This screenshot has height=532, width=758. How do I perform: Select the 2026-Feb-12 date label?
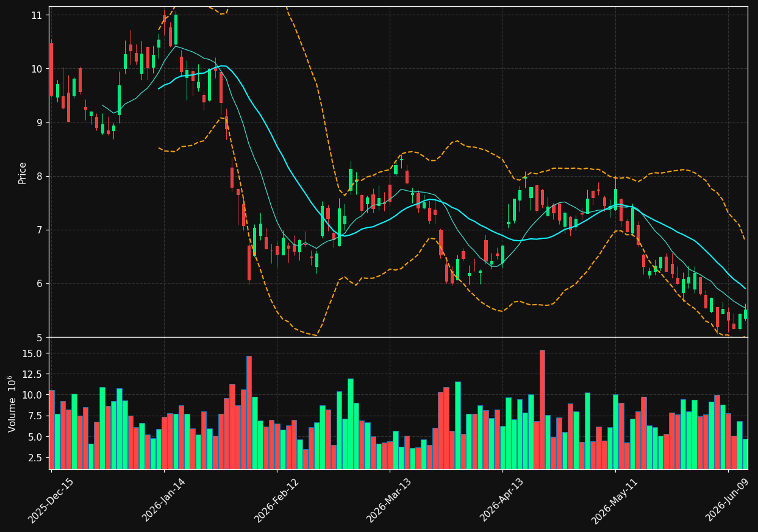(x=277, y=500)
